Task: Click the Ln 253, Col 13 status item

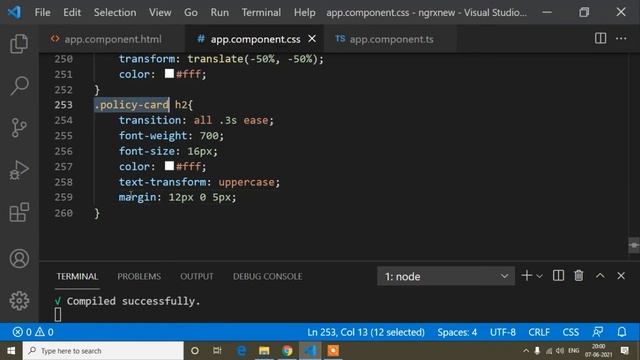Action: click(x=366, y=332)
